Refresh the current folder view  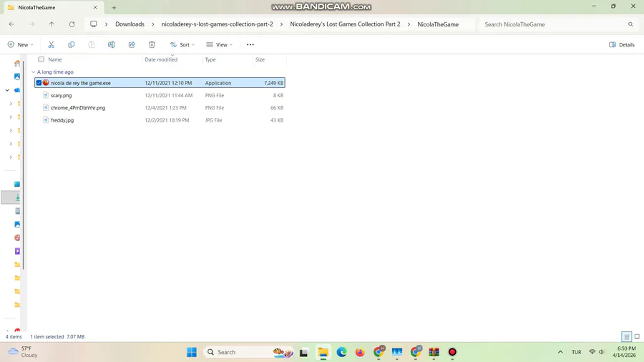[72, 24]
